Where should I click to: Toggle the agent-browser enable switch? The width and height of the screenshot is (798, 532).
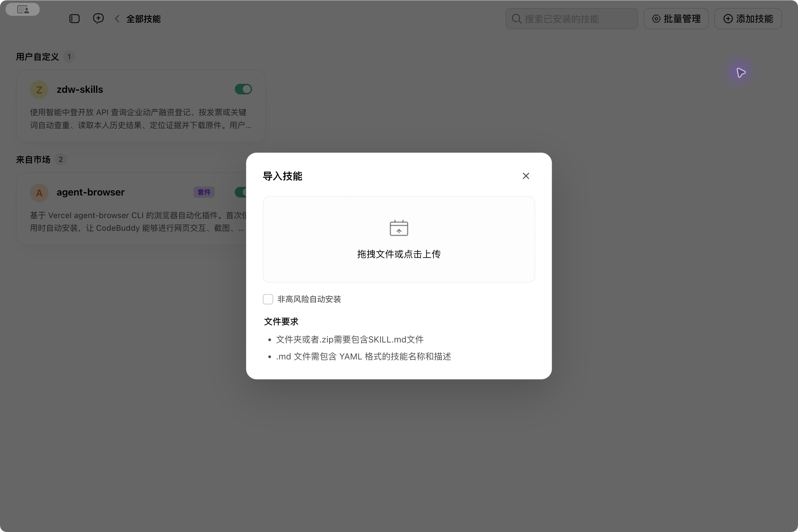[240, 192]
